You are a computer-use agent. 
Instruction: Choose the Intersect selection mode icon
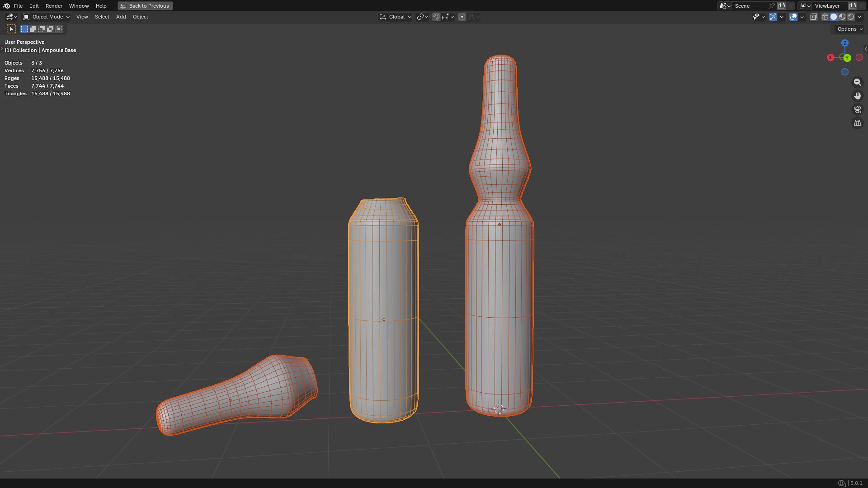(59, 29)
